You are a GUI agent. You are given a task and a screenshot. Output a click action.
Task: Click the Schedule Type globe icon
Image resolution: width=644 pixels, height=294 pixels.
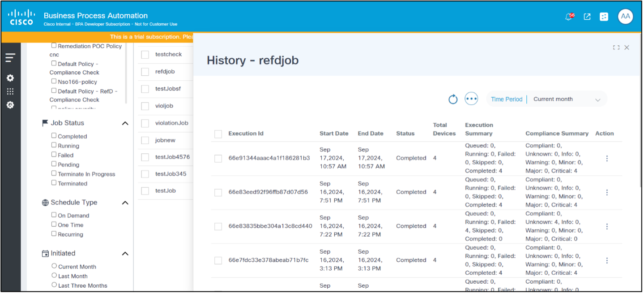coord(45,203)
